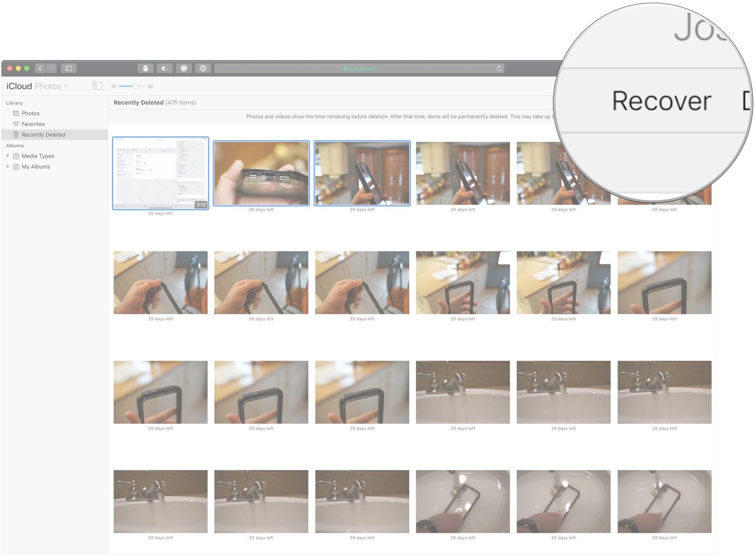
Task: Click the Ghostery ghost extension icon
Action: click(x=146, y=69)
